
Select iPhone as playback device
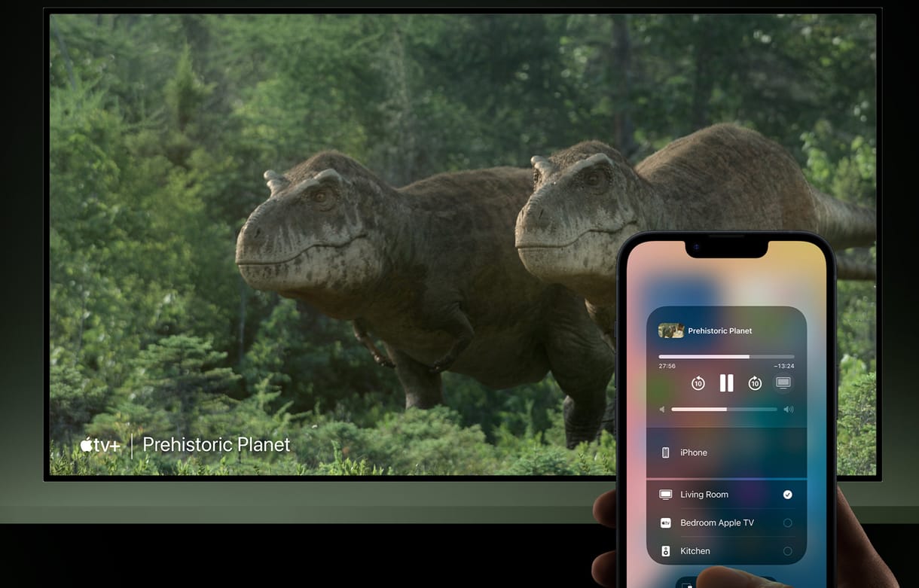click(726, 452)
